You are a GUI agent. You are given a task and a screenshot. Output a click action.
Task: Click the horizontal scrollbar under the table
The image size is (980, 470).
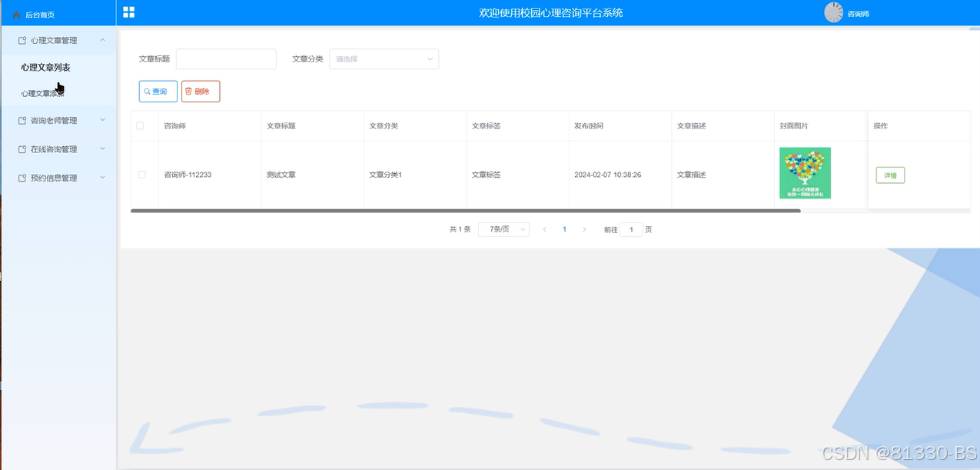tap(466, 211)
